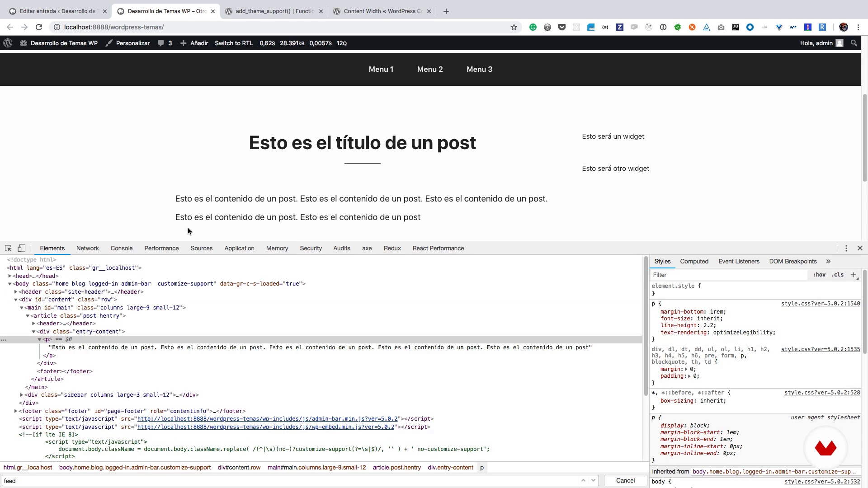Click the admin bar search magnifier

click(854, 43)
